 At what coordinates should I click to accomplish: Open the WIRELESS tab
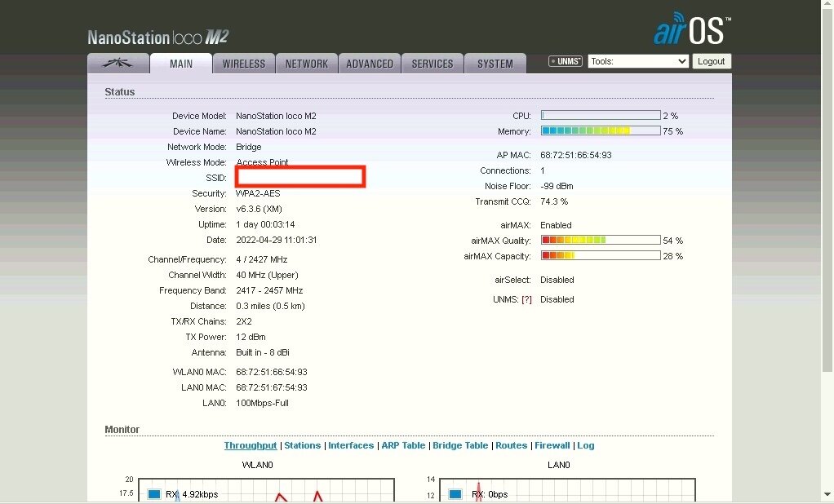[x=244, y=64]
